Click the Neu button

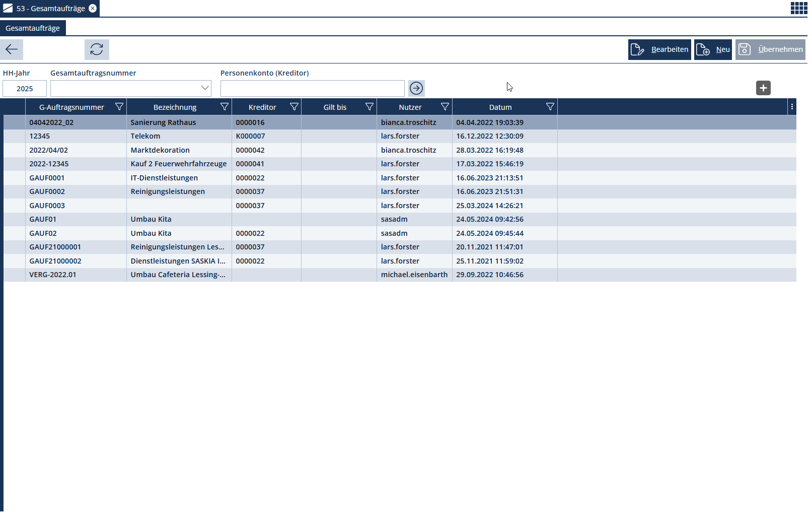click(713, 49)
